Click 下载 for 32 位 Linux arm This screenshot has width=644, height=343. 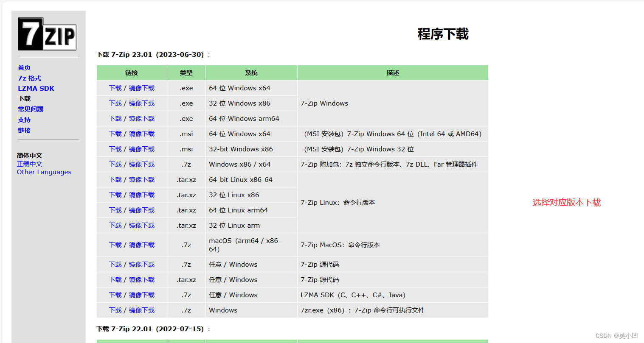pyautogui.click(x=115, y=225)
